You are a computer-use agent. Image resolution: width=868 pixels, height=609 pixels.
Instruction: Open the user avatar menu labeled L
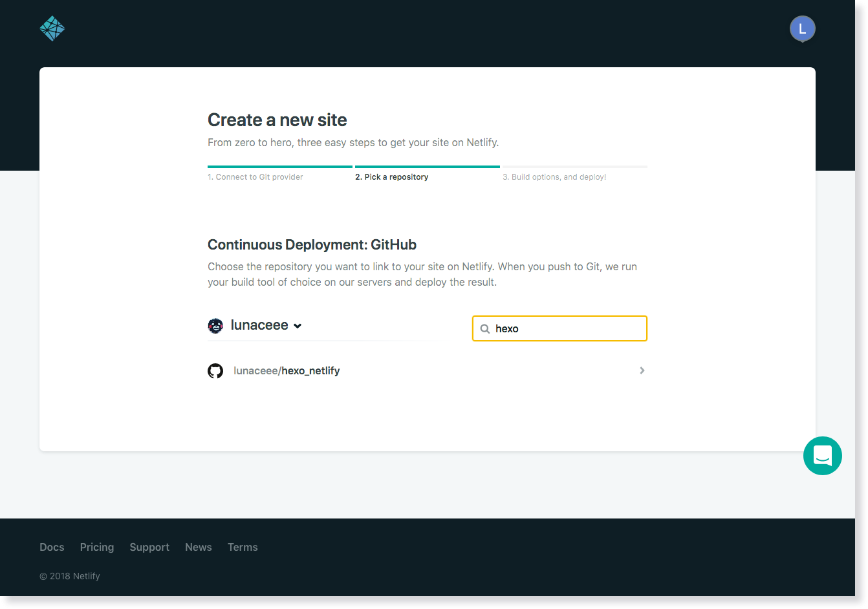click(x=802, y=28)
